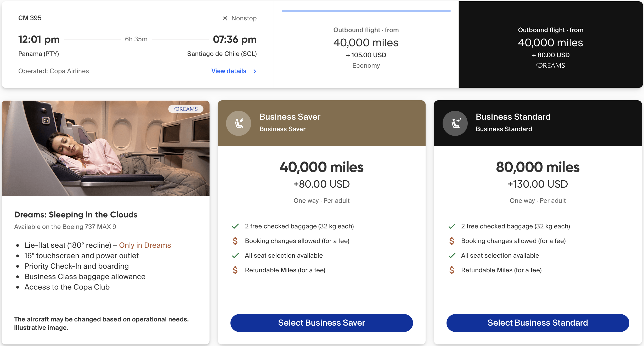Image resolution: width=644 pixels, height=346 pixels.
Task: Click '+130.00 USD' in Business Standard card
Action: point(538,184)
